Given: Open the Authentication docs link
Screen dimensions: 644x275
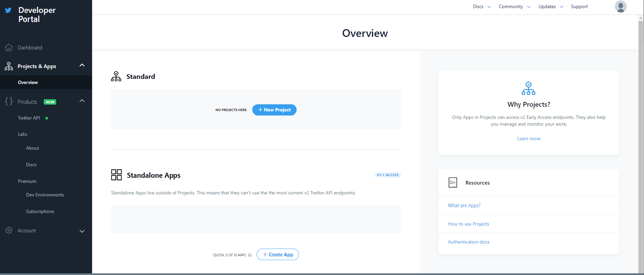Looking at the screenshot, I should pyautogui.click(x=469, y=242).
